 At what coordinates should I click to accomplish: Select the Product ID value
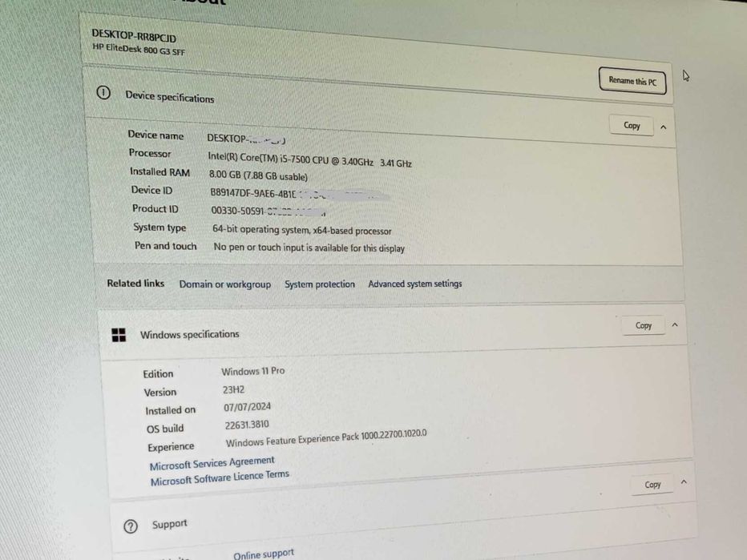point(269,211)
